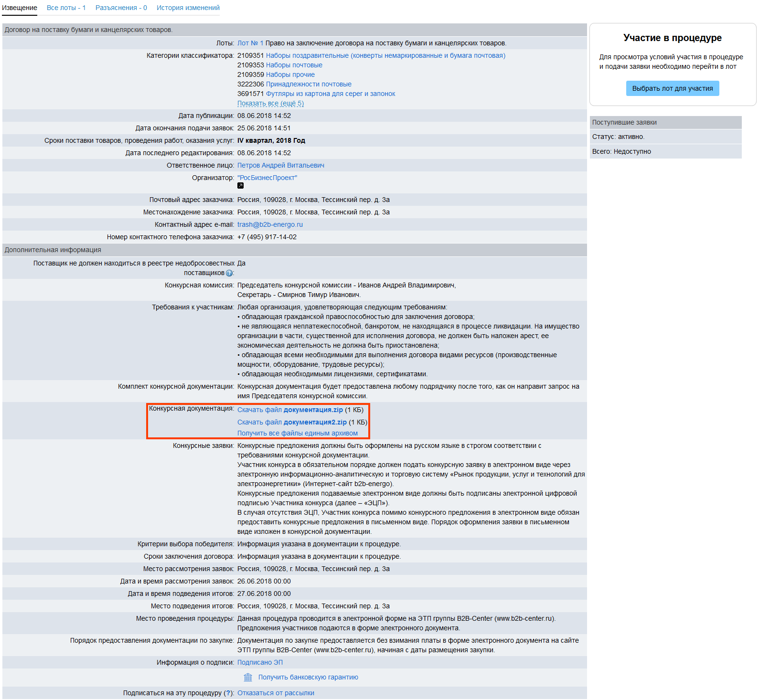This screenshot has width=759, height=700.
Task: Open the История изменений tab
Action: (188, 8)
